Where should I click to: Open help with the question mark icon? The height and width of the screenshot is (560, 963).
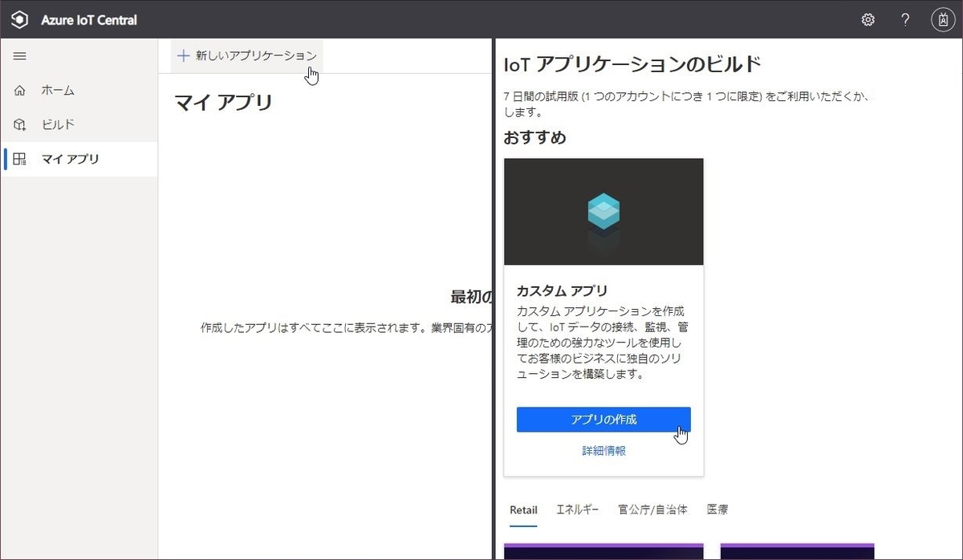904,19
